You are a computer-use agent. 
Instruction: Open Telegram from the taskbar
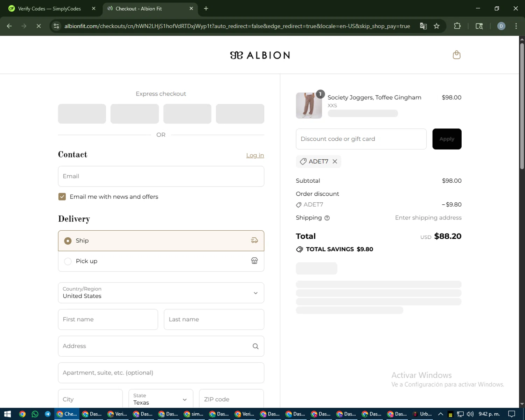pyautogui.click(x=48, y=414)
